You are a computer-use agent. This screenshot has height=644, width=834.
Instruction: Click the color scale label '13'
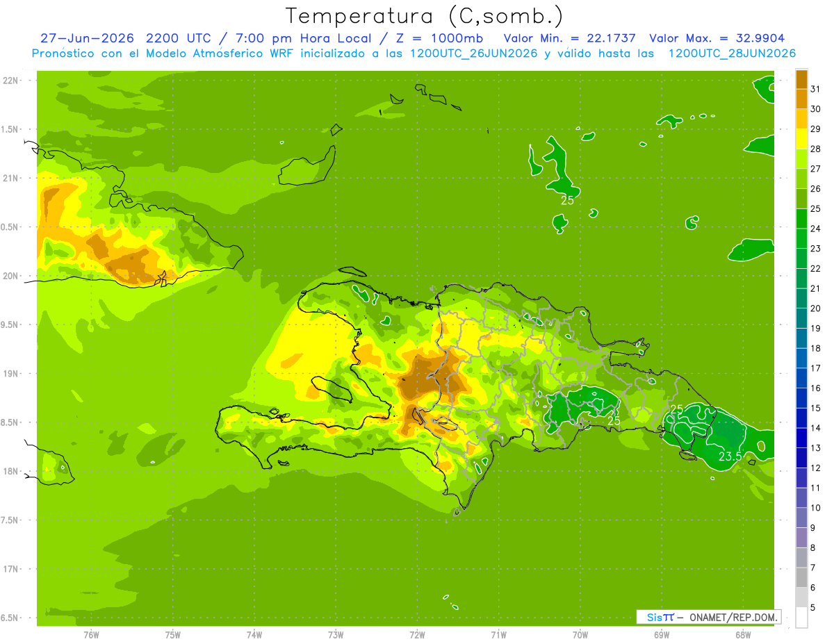click(x=816, y=447)
